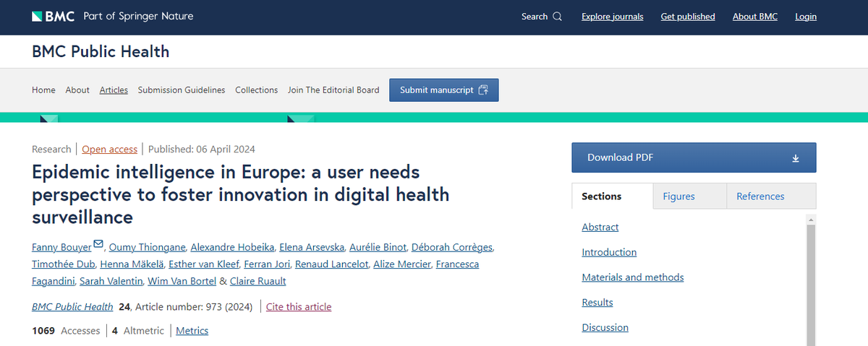Click the Login link
The width and height of the screenshot is (868, 346).
[806, 17]
